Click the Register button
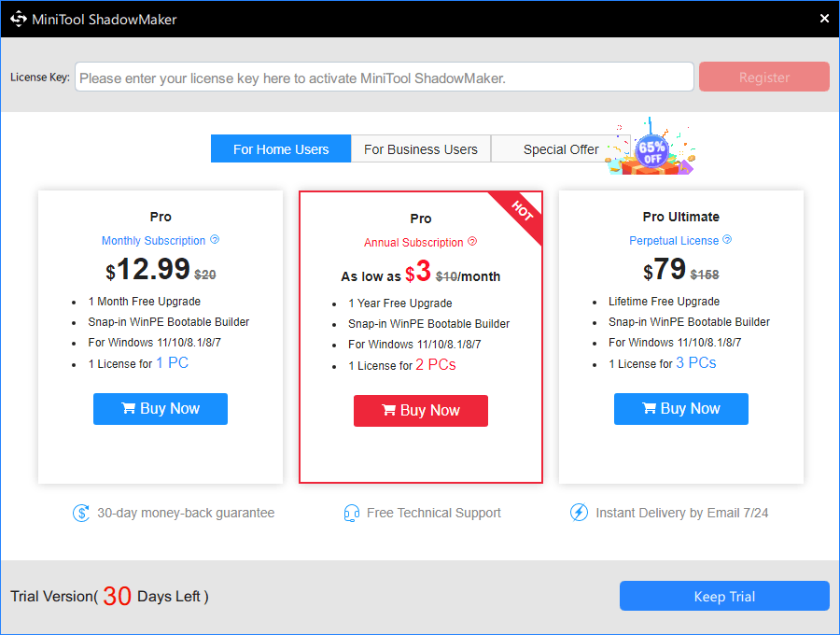The width and height of the screenshot is (840, 635). tap(763, 76)
